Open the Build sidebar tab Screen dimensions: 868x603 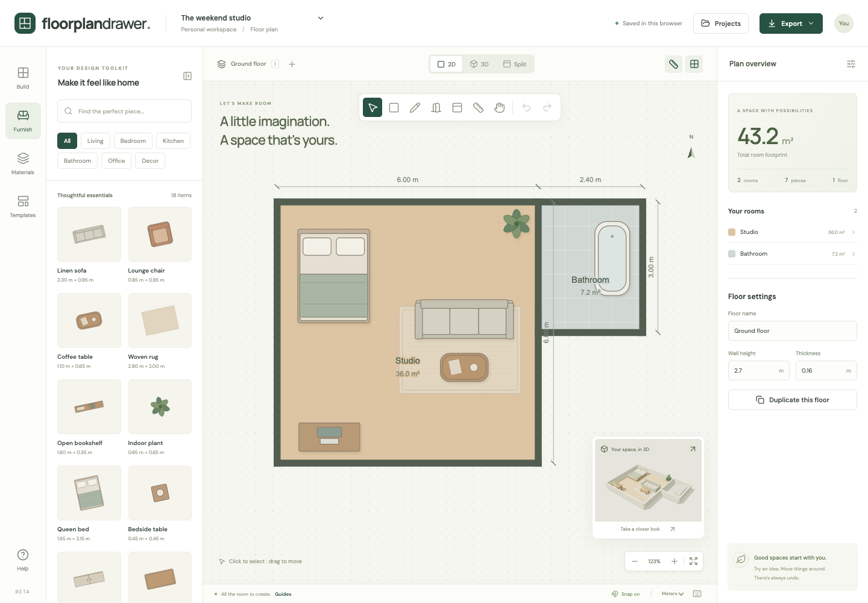click(23, 78)
